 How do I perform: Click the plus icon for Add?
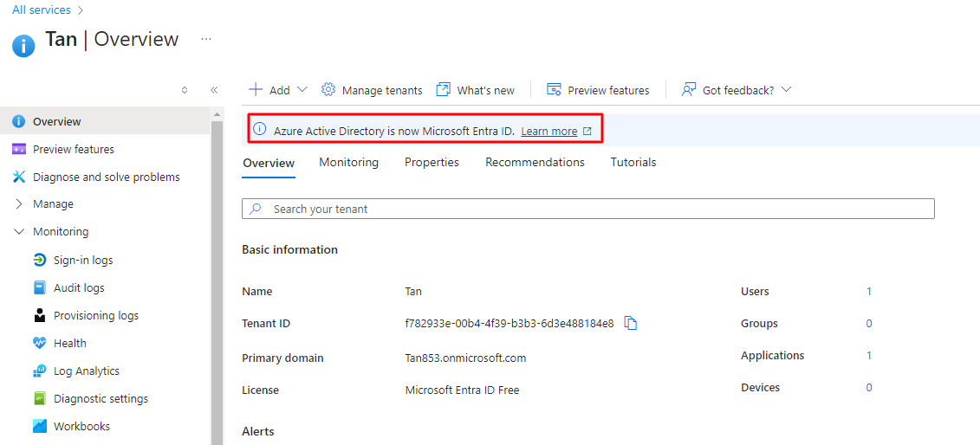(x=256, y=89)
